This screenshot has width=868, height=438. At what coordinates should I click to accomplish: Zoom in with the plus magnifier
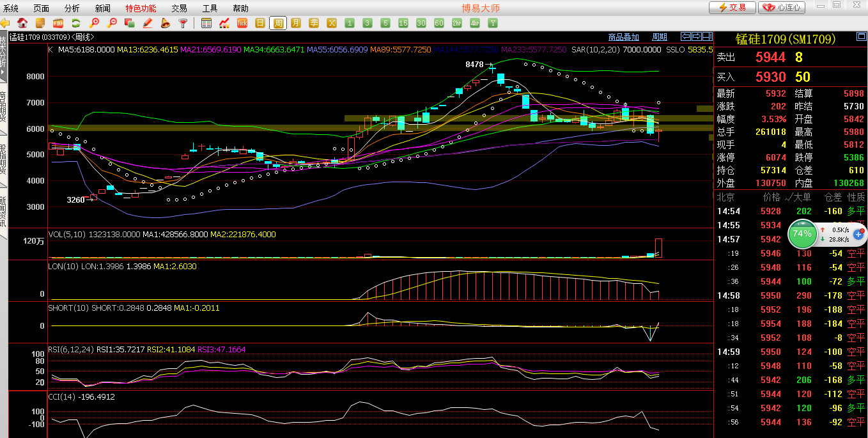coord(94,23)
